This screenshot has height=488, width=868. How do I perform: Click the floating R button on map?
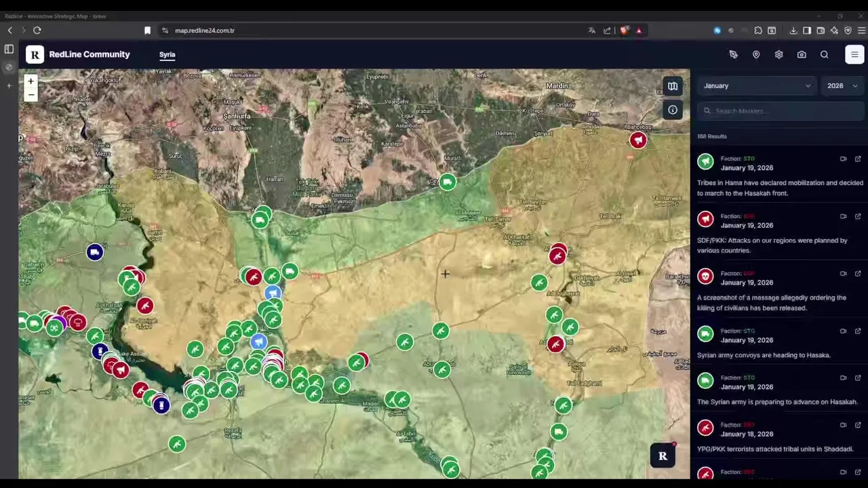pos(663,456)
